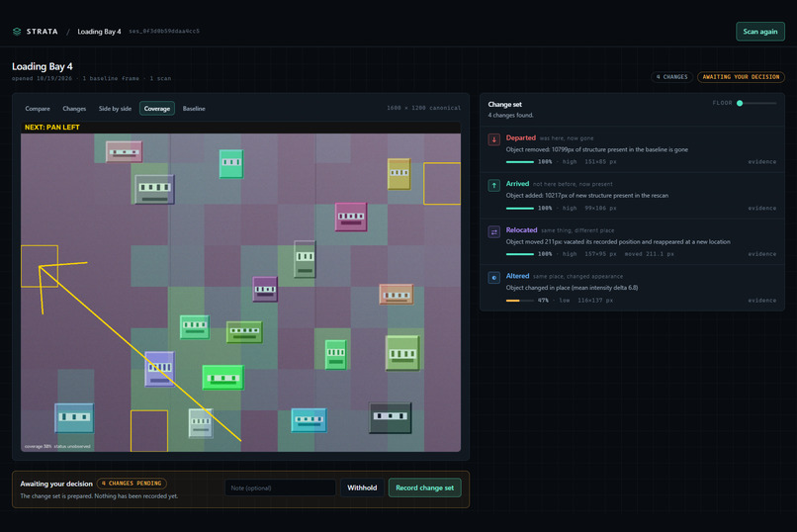Click the Scan again button

[759, 32]
